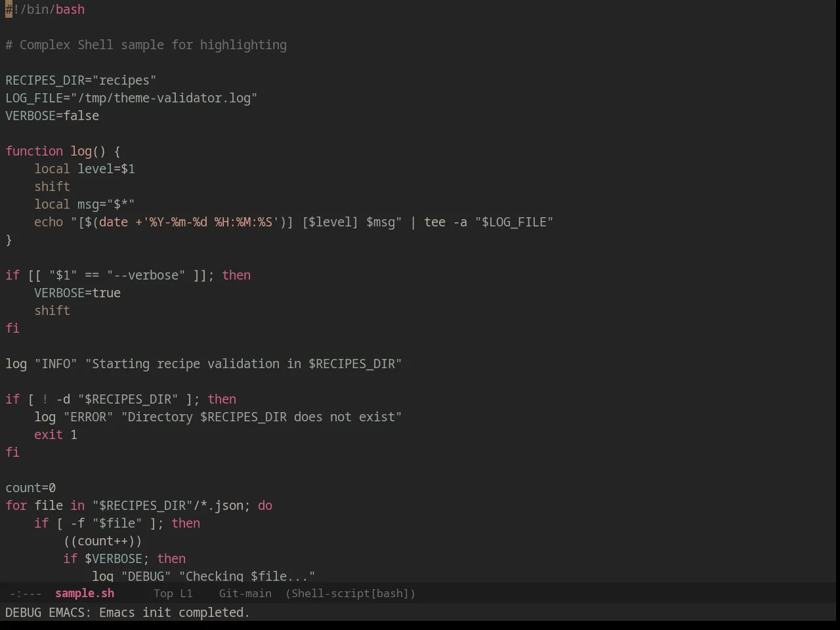The height and width of the screenshot is (630, 840).
Task: Click the log "ERROR" Directory does not exist line
Action: (218, 417)
